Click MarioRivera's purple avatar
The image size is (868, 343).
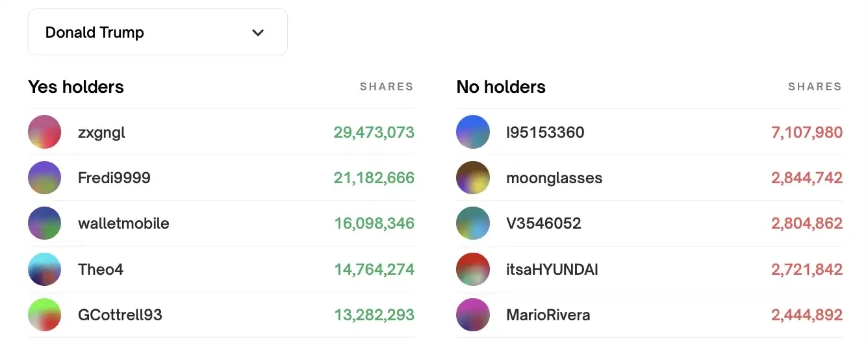(x=473, y=315)
